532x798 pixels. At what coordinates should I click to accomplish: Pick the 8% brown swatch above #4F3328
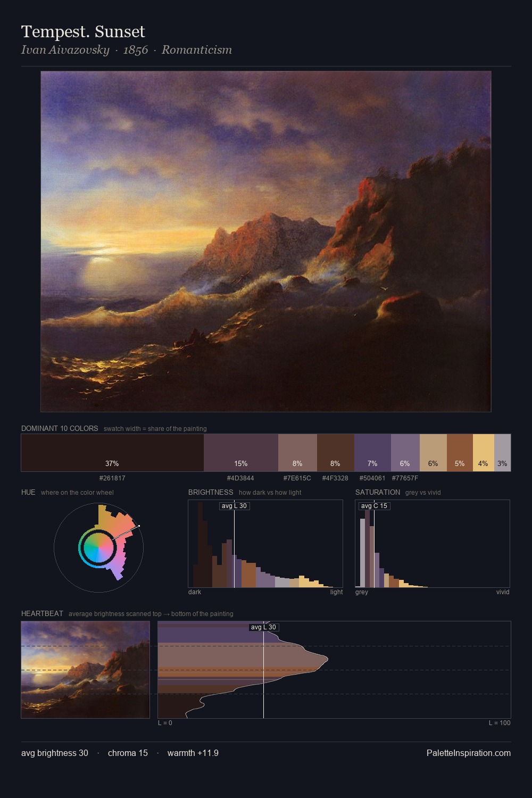(336, 453)
